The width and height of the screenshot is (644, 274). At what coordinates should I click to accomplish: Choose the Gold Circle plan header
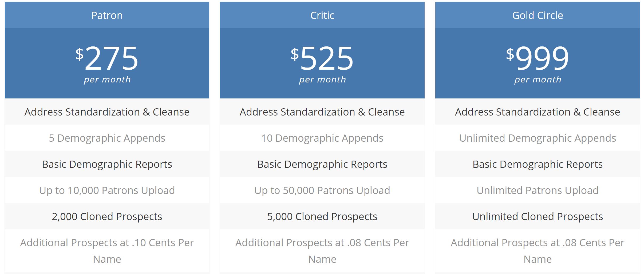tap(538, 15)
